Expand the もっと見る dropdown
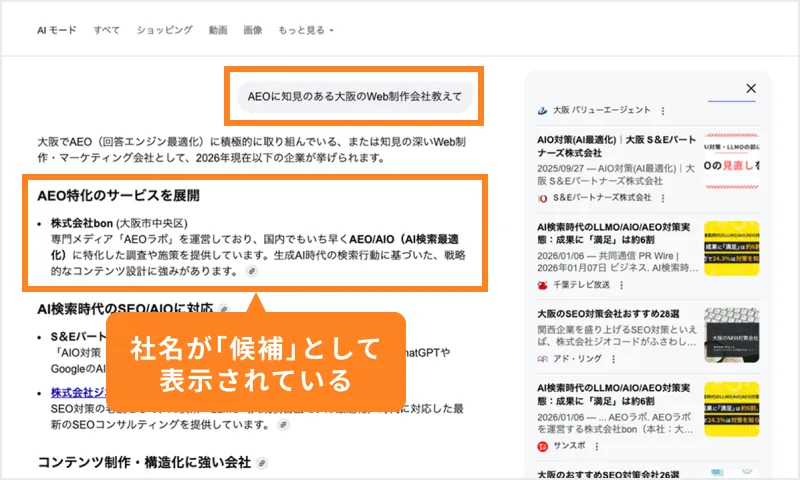The height and width of the screenshot is (480, 800). pos(305,30)
